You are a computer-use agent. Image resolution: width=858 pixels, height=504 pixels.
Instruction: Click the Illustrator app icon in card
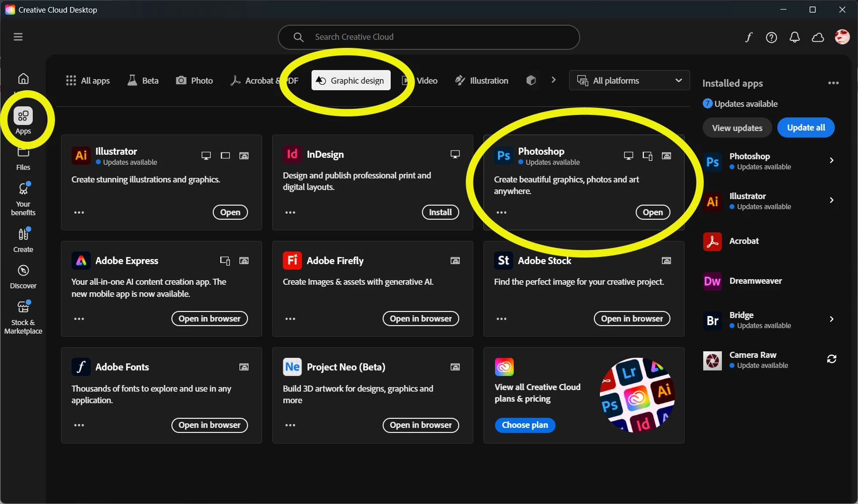coord(81,155)
